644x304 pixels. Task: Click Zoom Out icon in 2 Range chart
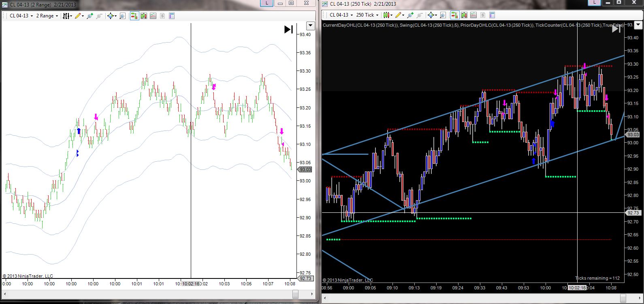99,16
